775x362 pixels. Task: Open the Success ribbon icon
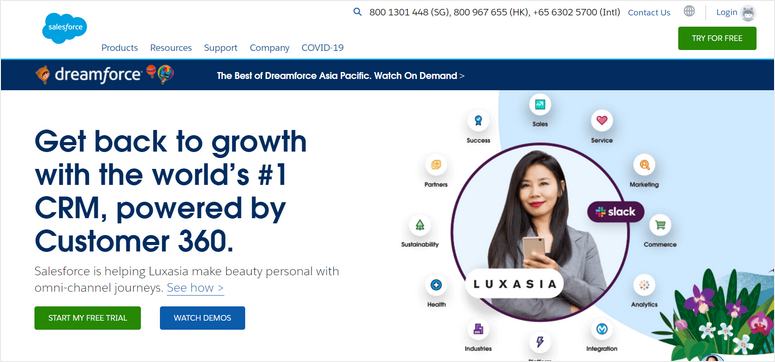[478, 120]
